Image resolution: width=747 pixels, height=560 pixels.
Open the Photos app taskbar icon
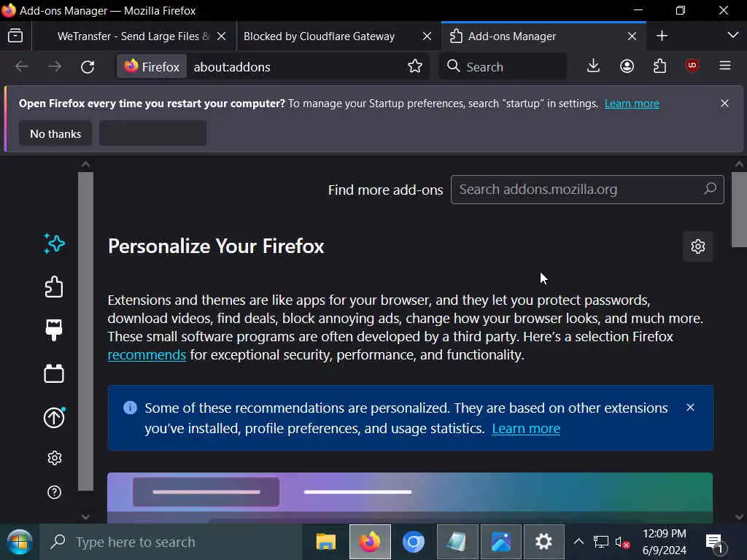click(x=501, y=542)
